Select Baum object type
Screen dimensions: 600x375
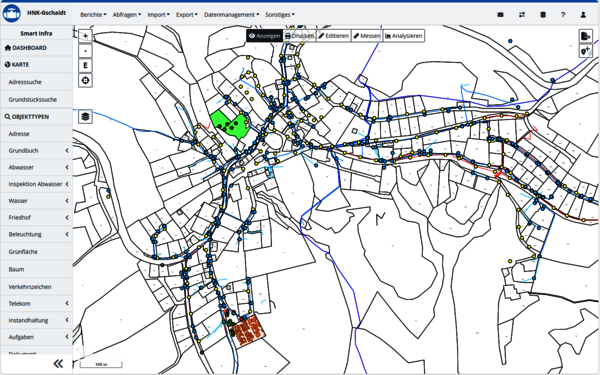36,269
